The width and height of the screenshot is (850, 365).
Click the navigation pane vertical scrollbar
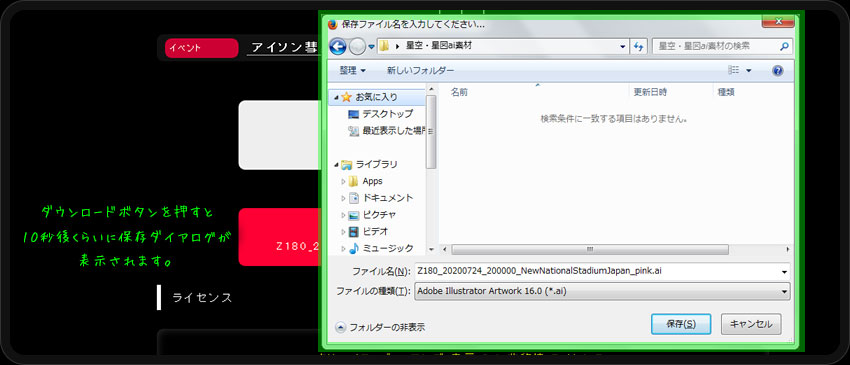(432, 131)
